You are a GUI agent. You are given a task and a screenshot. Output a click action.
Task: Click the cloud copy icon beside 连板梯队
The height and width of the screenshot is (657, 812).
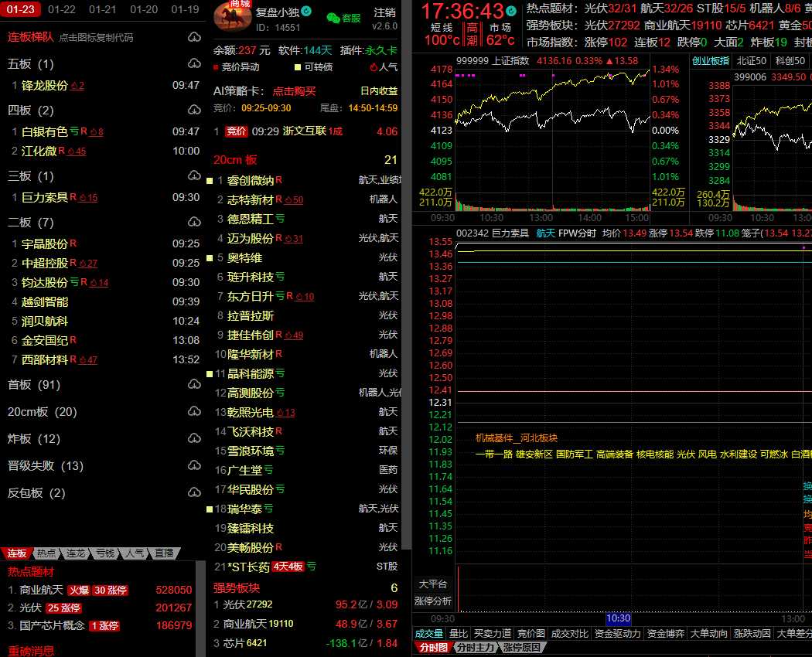193,37
